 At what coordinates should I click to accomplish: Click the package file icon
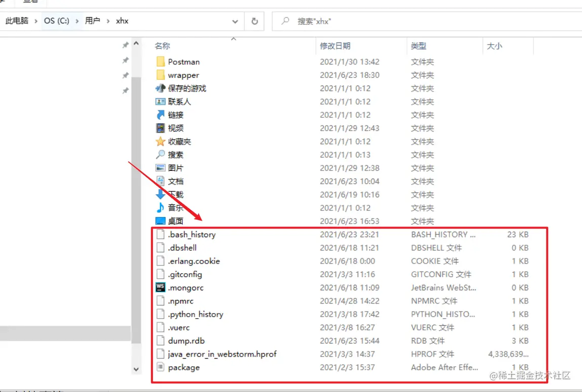tap(160, 367)
